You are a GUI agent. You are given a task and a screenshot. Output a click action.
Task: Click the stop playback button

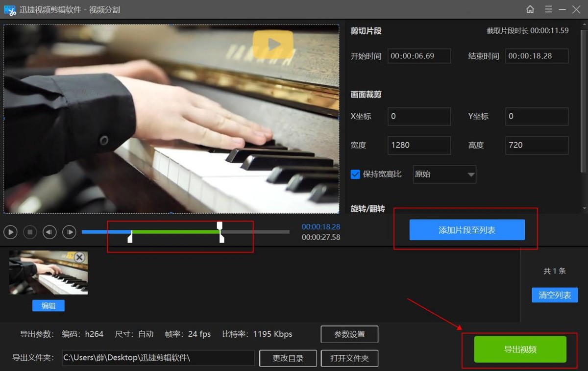[x=30, y=232]
